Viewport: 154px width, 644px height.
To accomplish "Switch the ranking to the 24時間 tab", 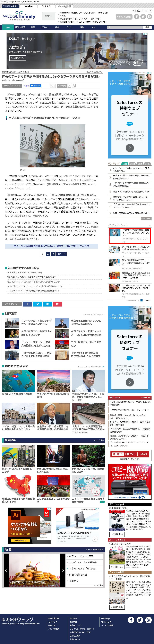I will point(132,164).
